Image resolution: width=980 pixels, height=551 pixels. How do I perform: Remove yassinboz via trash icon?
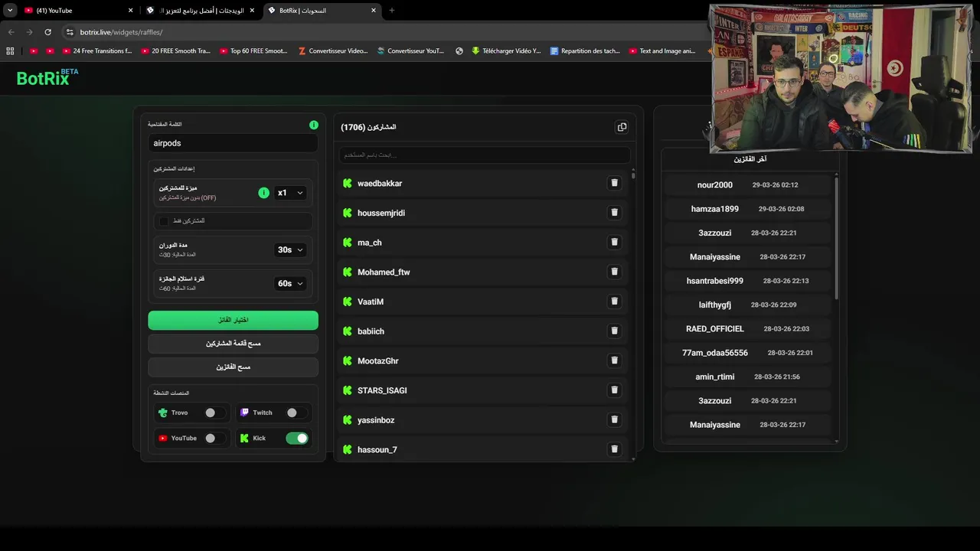(x=614, y=419)
